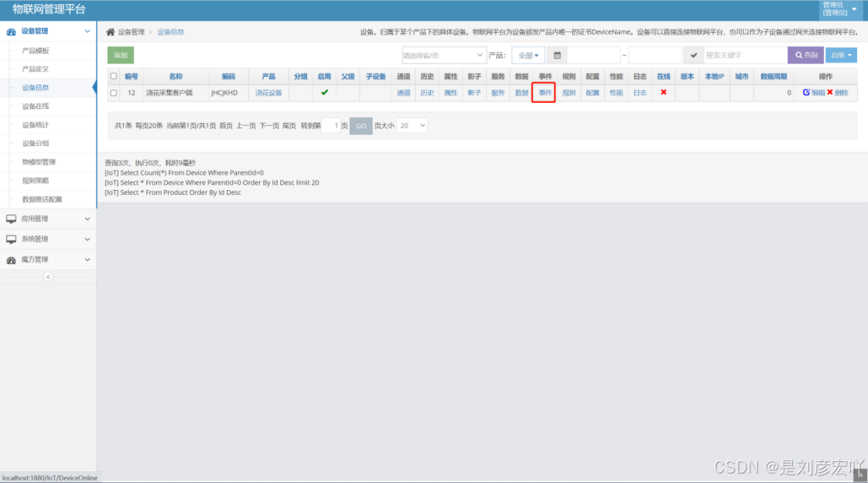Click the 设备信息 breadcrumb link
The width and height of the screenshot is (868, 483).
point(170,32)
